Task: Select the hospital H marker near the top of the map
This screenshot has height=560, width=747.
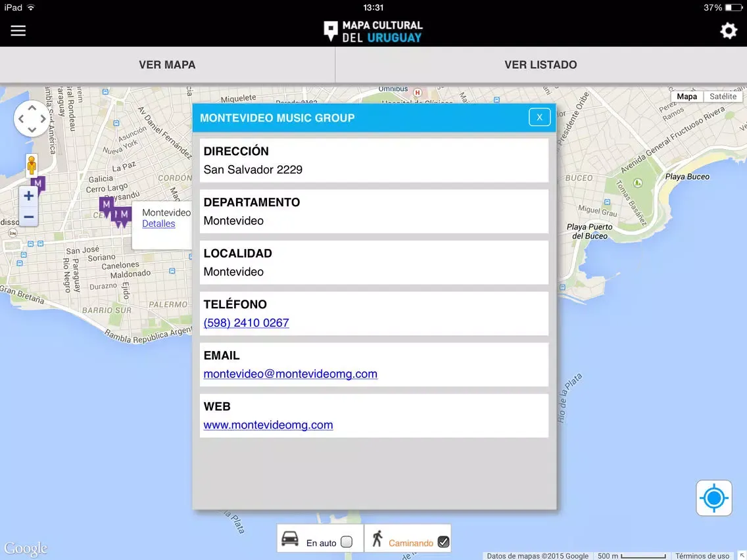Action: 418,93
